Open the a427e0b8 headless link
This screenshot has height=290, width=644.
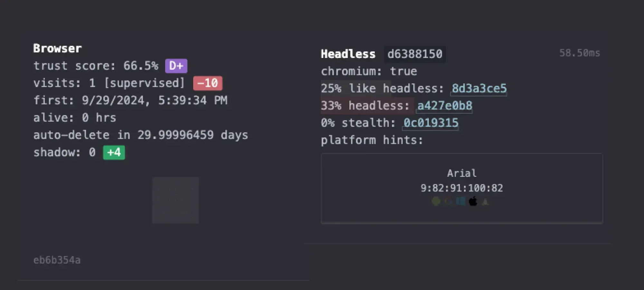[x=444, y=106]
